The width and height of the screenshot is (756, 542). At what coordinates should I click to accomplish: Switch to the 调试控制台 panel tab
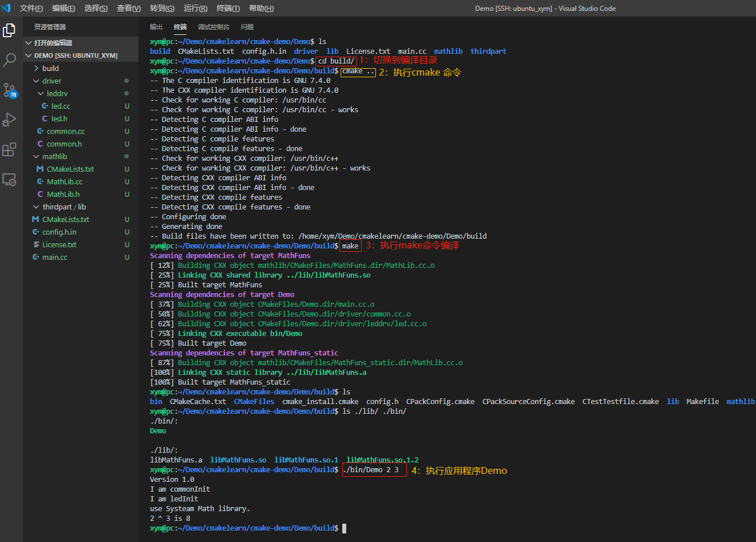tap(213, 27)
